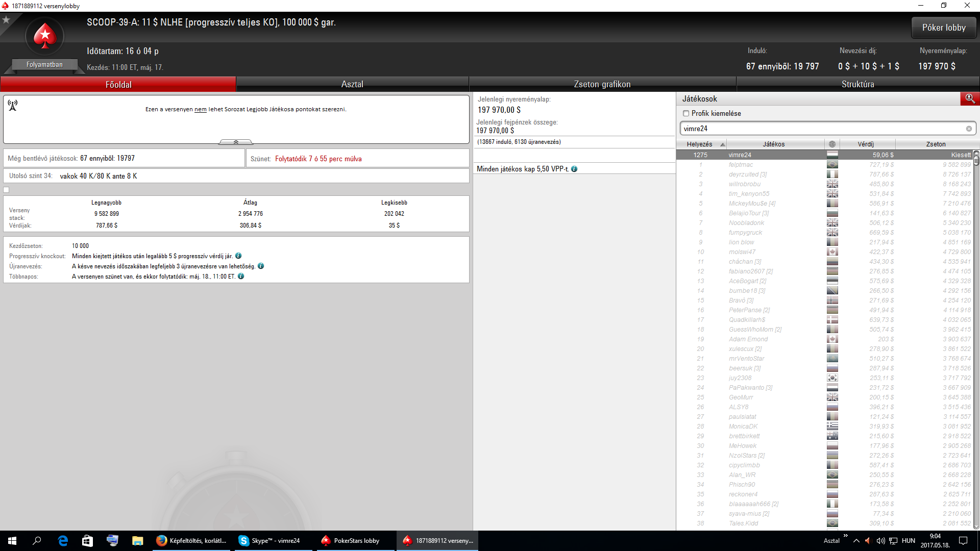Open the Firefox Képfeltöltés taskbar window
The width and height of the screenshot is (980, 551).
[x=192, y=541]
